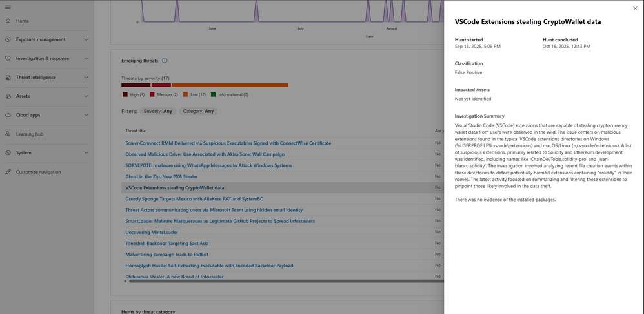The image size is (644, 314).
Task: Click the Low (12) legend entry
Action: click(194, 94)
